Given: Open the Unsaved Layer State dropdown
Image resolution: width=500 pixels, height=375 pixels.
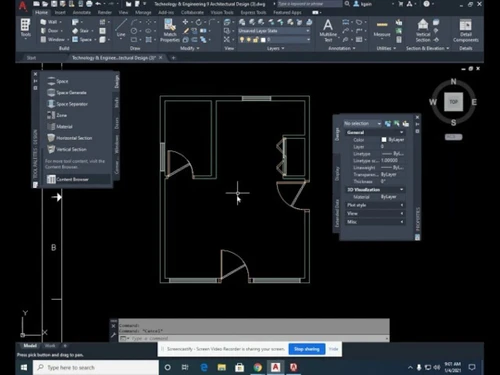Looking at the screenshot, I should [x=274, y=31].
